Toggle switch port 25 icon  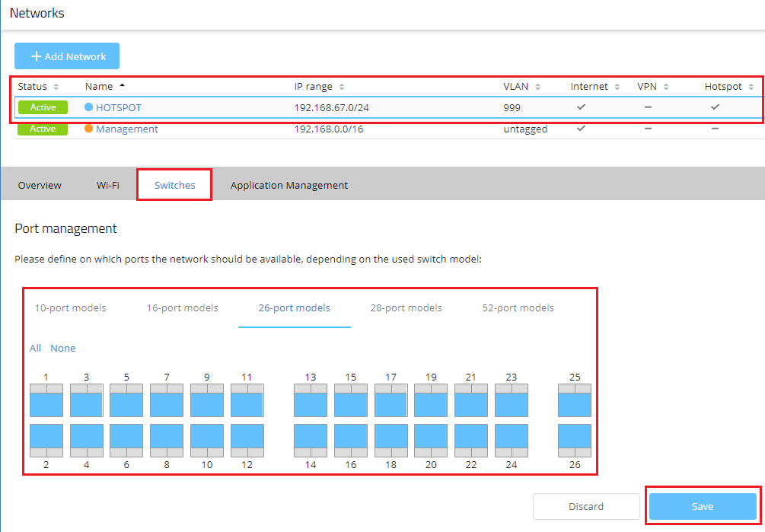tap(575, 400)
